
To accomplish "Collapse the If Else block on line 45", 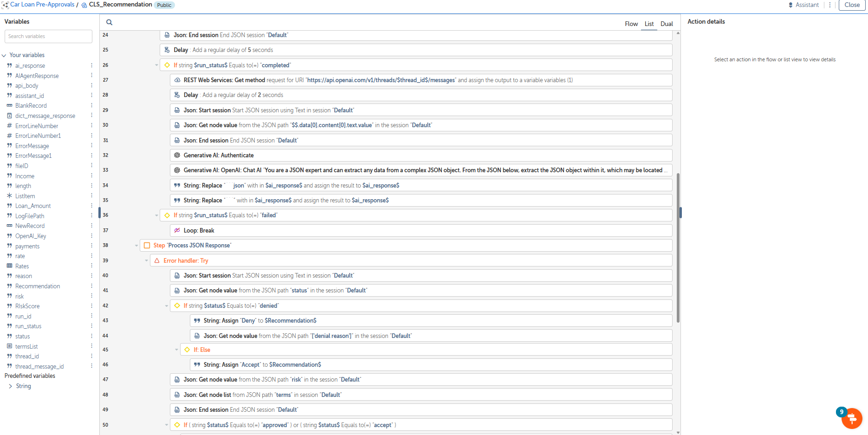I will click(x=176, y=350).
